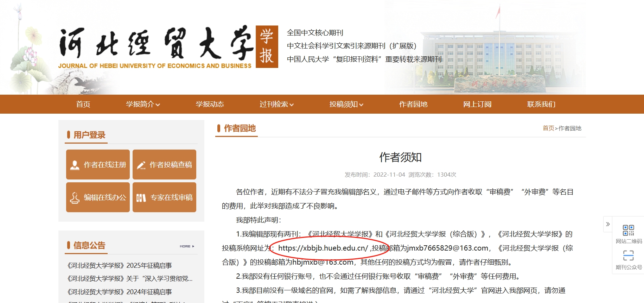Open the 深入学习贯彻党 announcement link

(130, 278)
